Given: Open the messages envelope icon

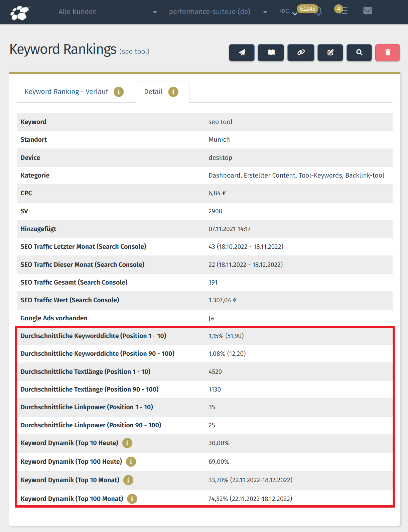Looking at the screenshot, I should click(x=368, y=11).
